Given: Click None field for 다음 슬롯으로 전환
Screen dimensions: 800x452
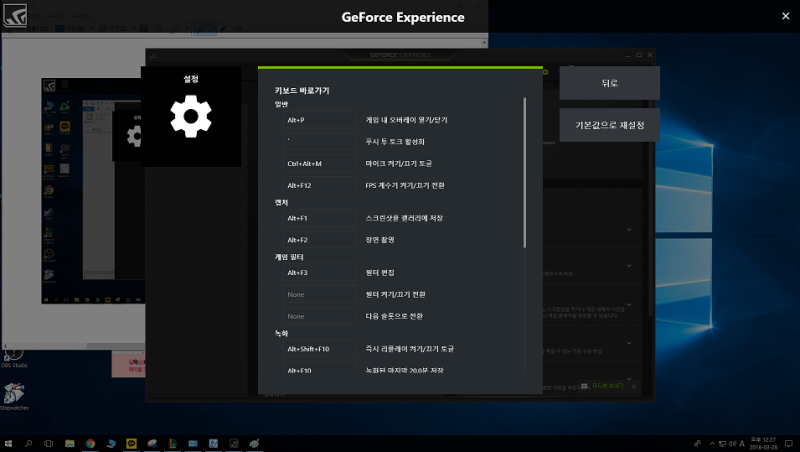Looking at the screenshot, I should point(319,316).
